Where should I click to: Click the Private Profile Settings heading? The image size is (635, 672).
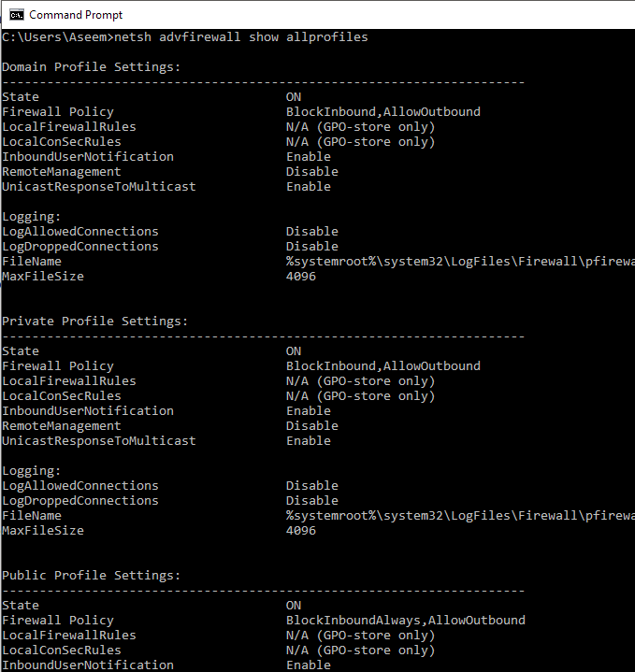click(x=94, y=322)
